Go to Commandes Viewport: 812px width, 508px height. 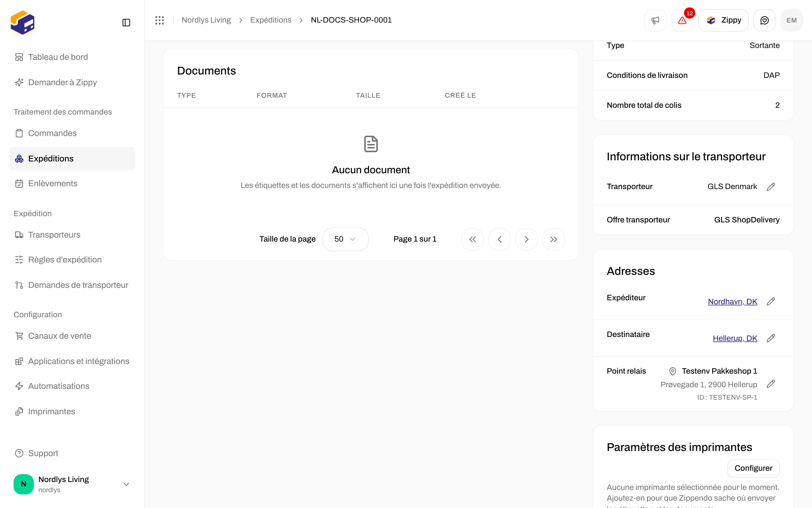[72, 133]
